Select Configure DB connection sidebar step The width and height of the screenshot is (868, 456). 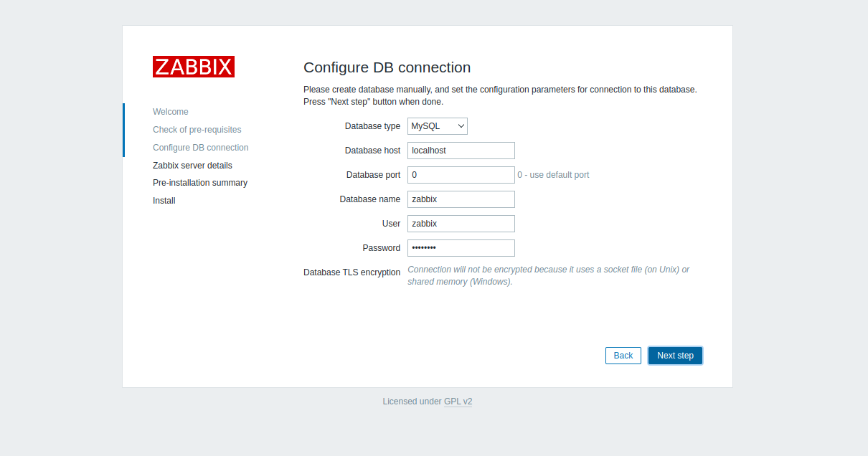pyautogui.click(x=200, y=148)
